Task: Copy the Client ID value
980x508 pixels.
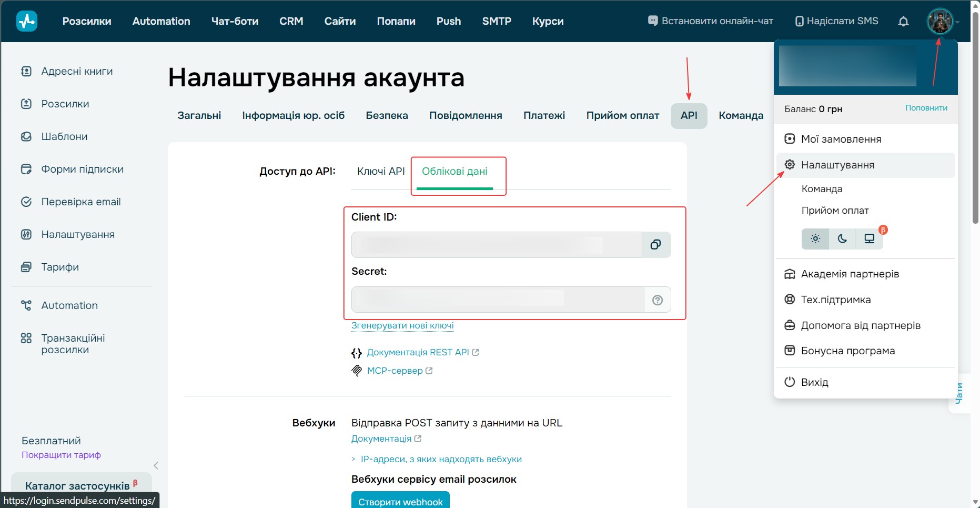Action: (x=655, y=245)
